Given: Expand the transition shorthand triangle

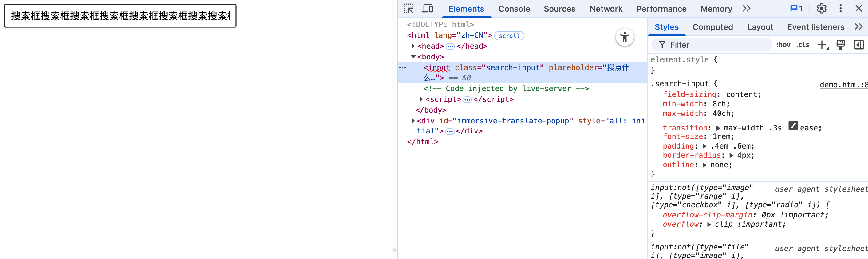Looking at the screenshot, I should 718,128.
